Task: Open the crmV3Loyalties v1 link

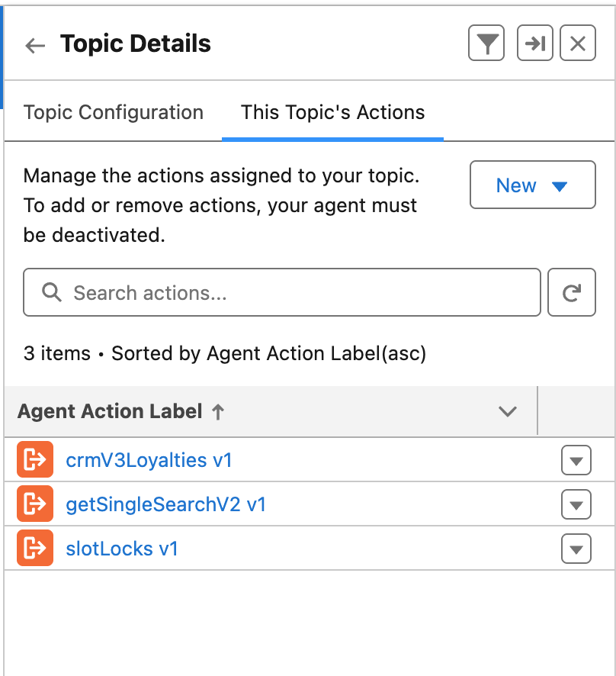Action: (149, 460)
